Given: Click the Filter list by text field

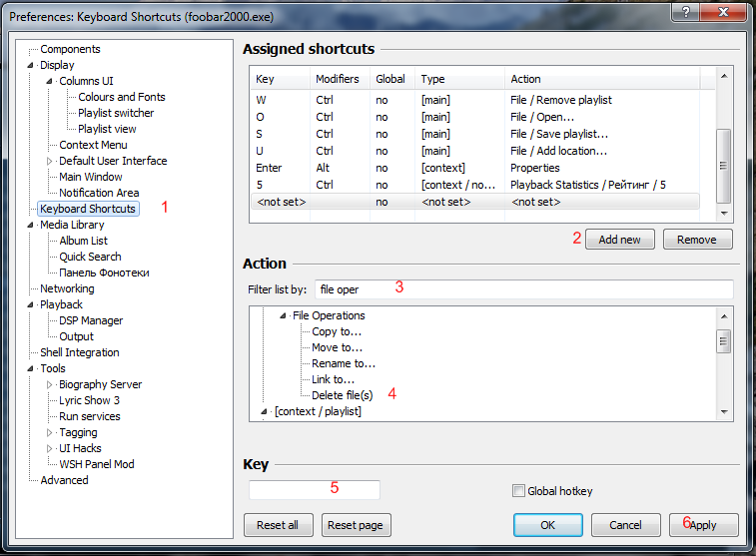Looking at the screenshot, I should coord(522,289).
